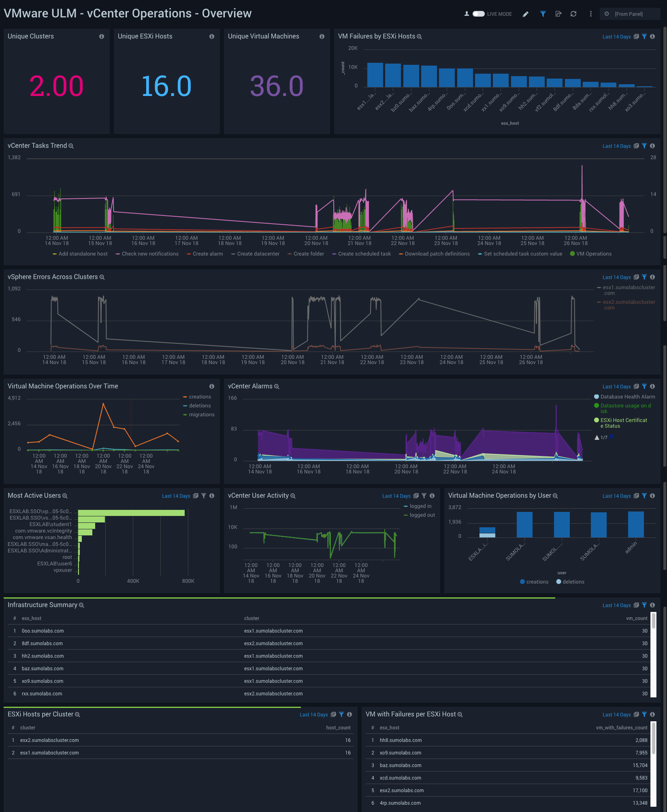
Task: Click the filter icon on vSphere Errors panel
Action: tap(644, 277)
